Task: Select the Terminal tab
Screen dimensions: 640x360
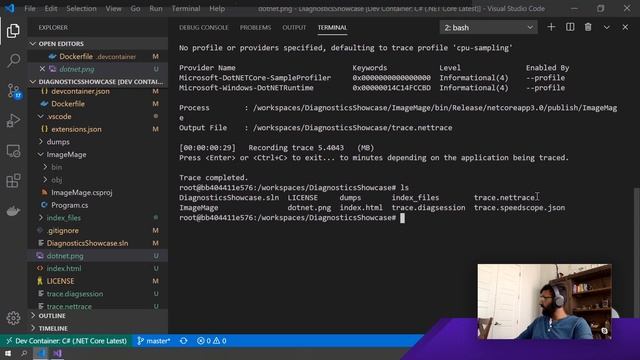Action: click(332, 28)
